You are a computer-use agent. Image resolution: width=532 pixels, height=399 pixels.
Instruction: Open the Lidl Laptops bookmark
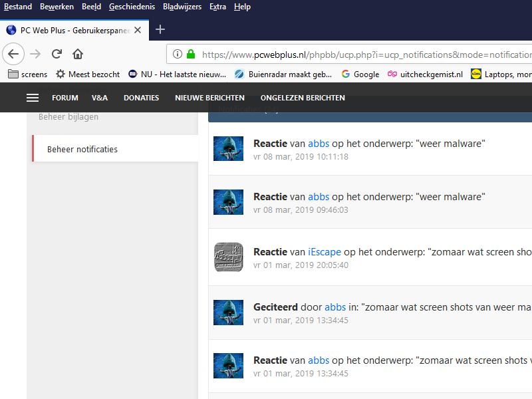[x=501, y=74]
